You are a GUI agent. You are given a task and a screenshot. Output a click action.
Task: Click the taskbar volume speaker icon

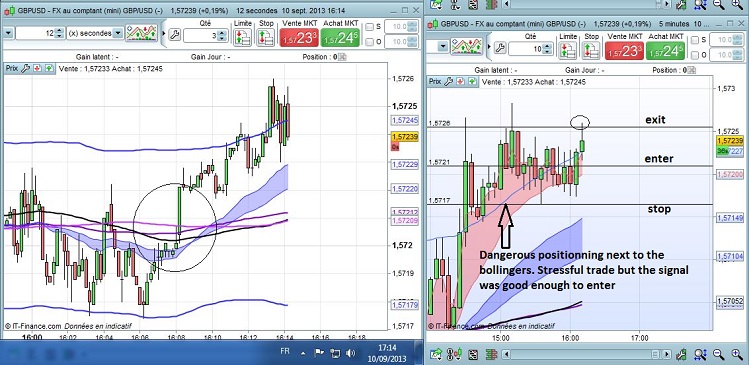(351, 353)
